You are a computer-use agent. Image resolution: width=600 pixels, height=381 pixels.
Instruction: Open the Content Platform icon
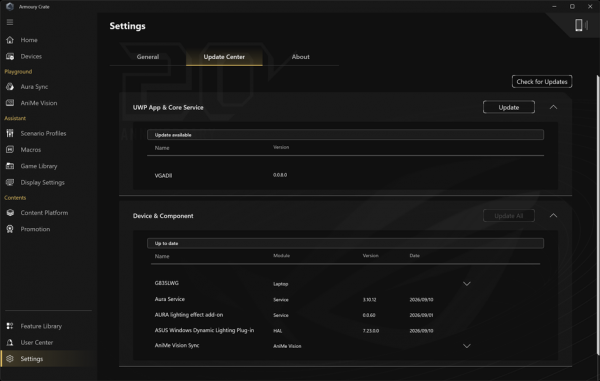10,213
